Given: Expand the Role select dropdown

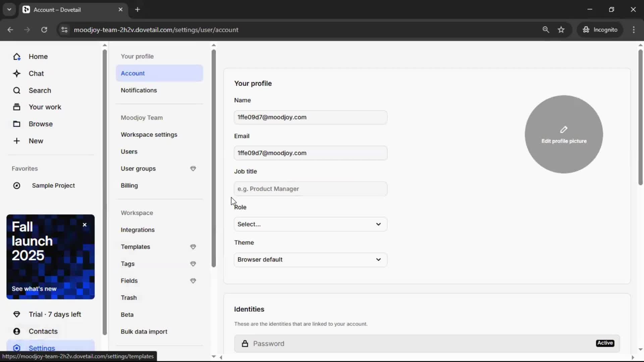Looking at the screenshot, I should (x=310, y=224).
